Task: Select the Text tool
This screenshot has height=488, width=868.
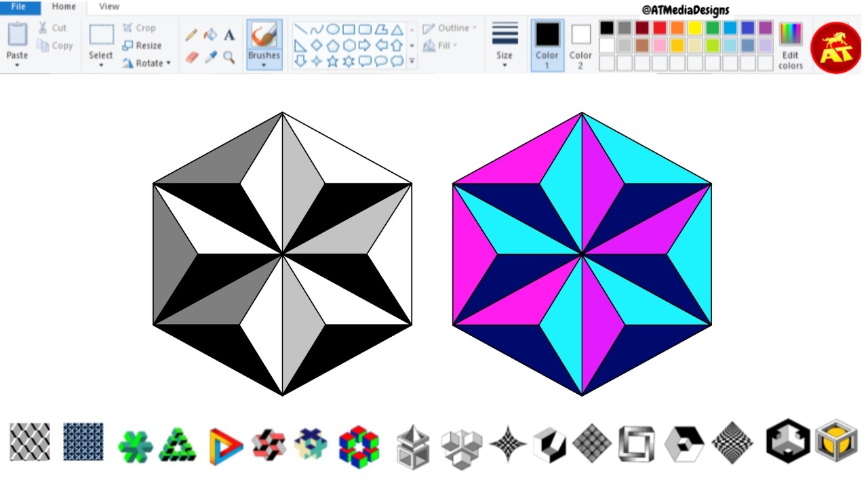Action: 229,35
